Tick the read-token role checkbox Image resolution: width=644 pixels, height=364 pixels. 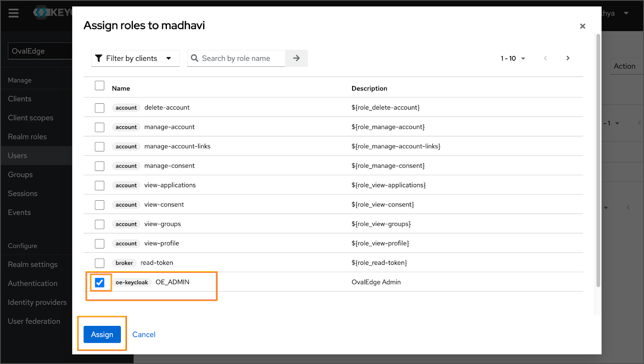pyautogui.click(x=100, y=263)
